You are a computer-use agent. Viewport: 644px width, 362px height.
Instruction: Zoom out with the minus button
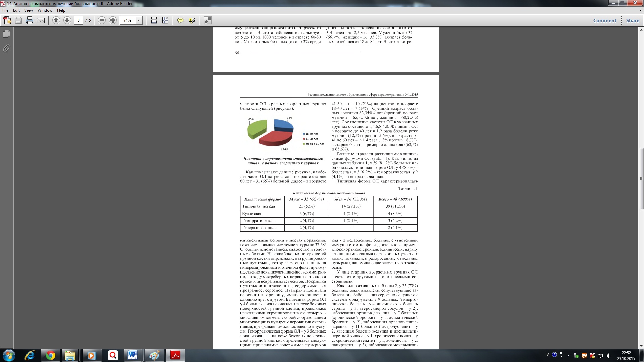coord(102,20)
